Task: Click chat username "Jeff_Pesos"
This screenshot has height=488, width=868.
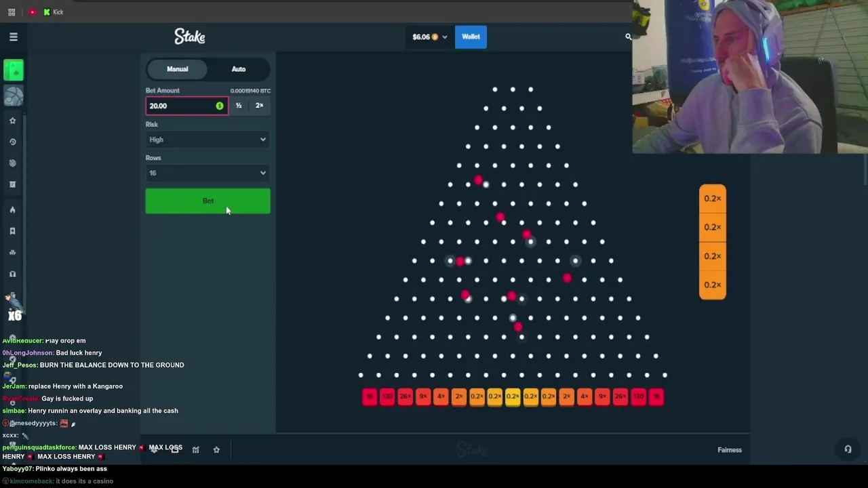Action: click(20, 365)
